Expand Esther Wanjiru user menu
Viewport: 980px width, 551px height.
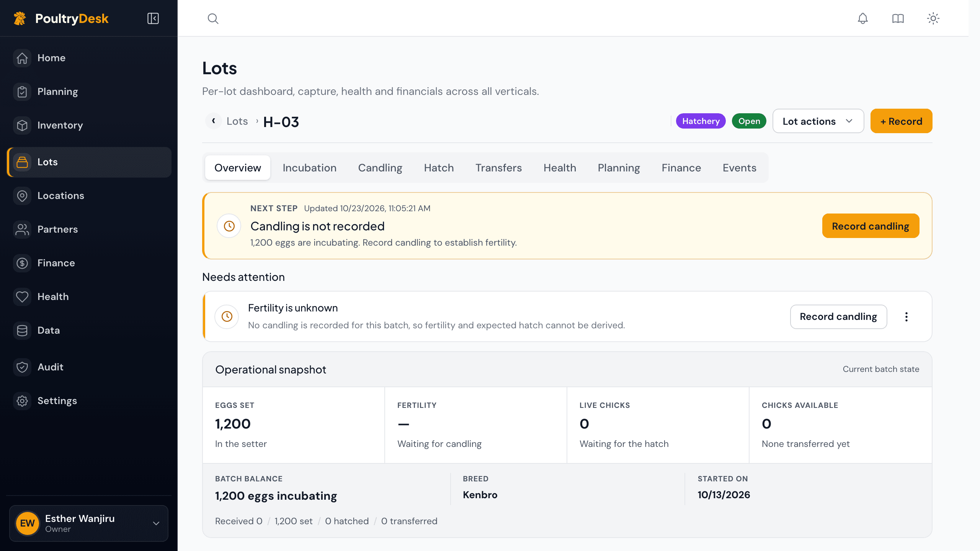click(x=89, y=523)
